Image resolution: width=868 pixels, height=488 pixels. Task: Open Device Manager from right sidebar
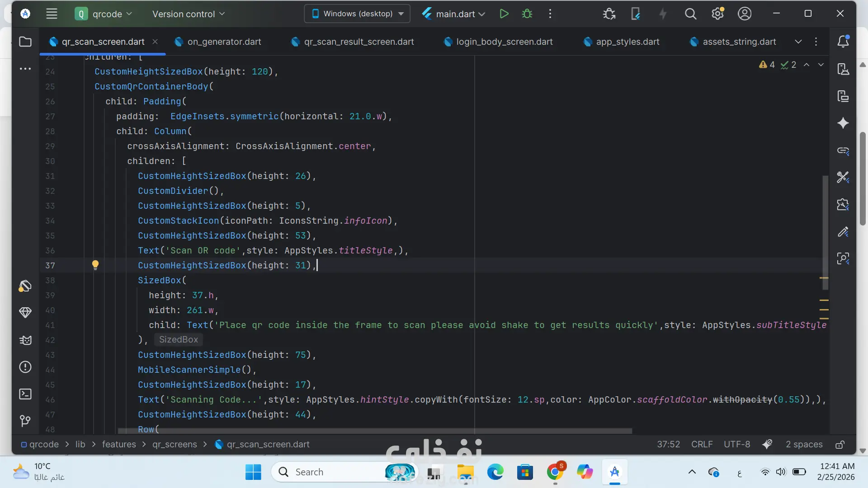point(843,69)
